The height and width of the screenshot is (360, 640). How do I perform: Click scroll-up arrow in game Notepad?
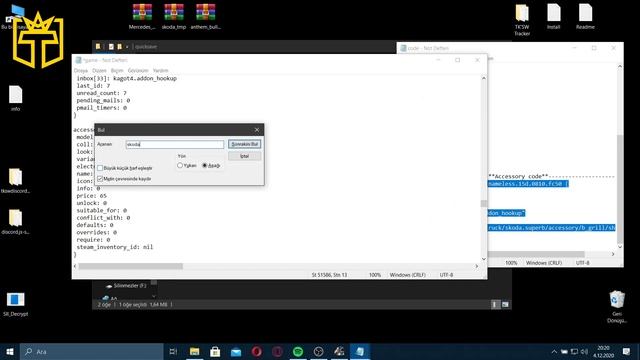(484, 78)
